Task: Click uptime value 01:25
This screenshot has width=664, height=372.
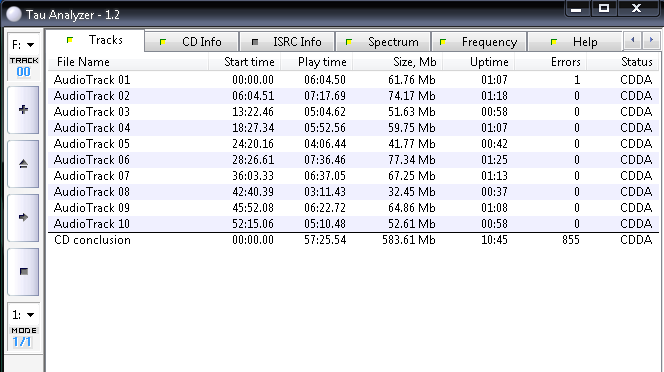Action: [x=494, y=160]
